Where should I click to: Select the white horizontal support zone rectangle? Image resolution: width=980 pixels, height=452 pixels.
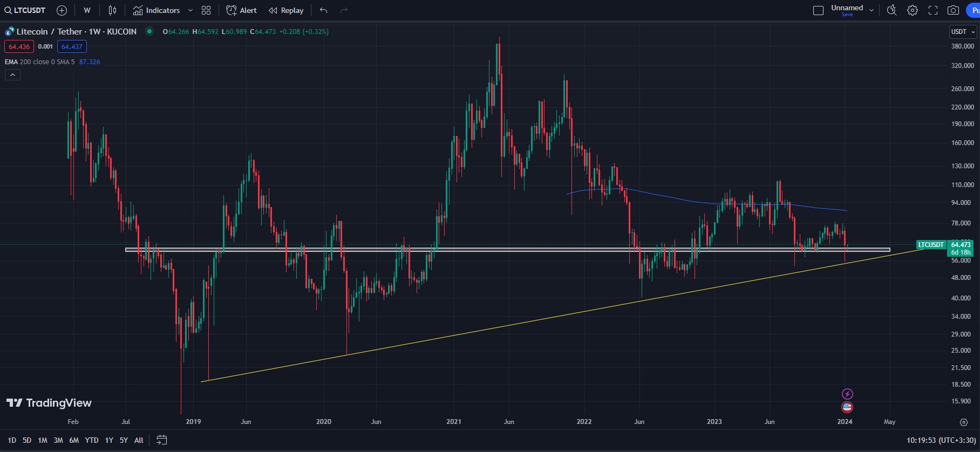(508, 250)
